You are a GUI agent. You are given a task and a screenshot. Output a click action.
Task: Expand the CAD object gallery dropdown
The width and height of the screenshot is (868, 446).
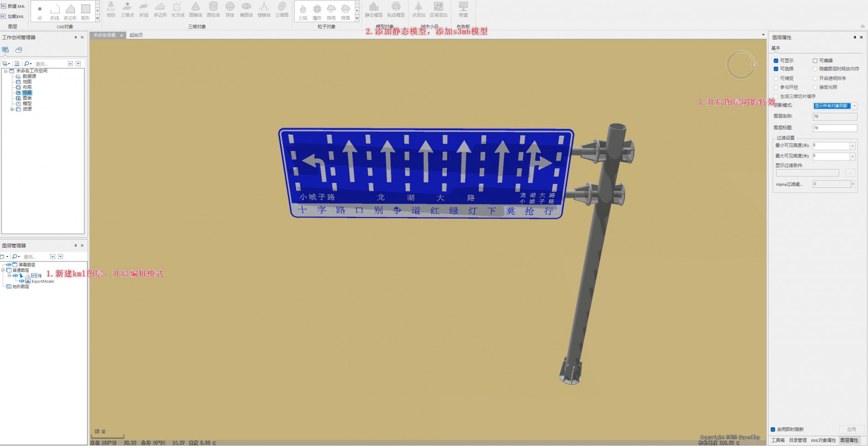97,19
